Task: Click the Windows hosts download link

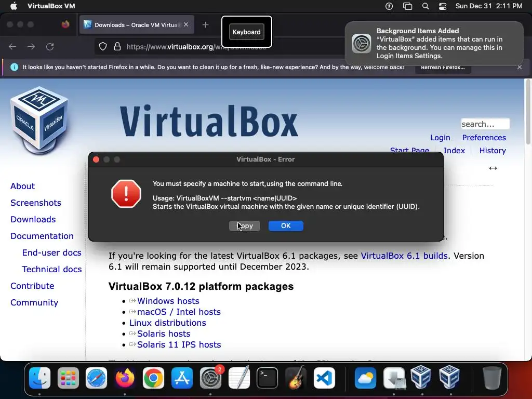Action: pyautogui.click(x=168, y=301)
